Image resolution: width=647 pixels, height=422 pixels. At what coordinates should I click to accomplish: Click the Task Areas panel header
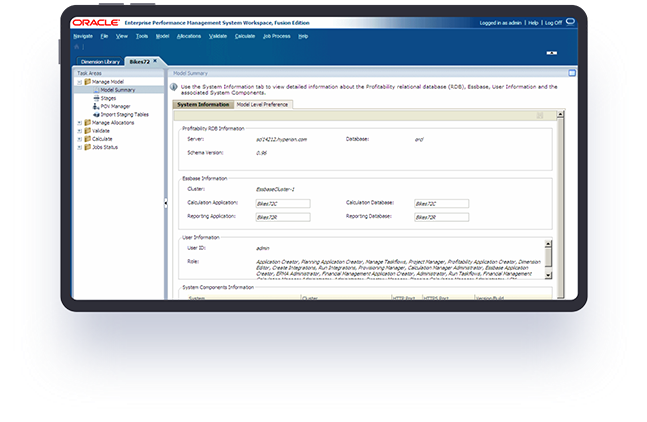[x=119, y=73]
